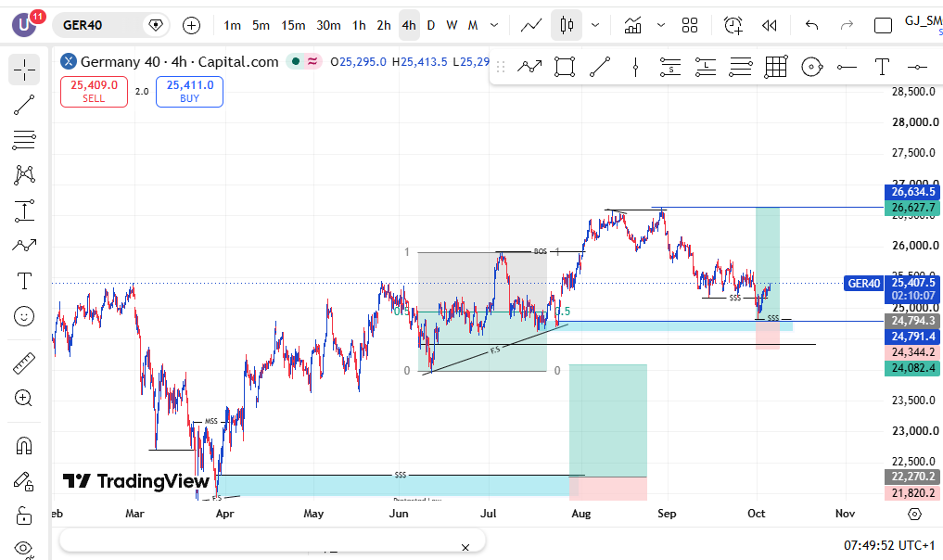Open the user profile avatar menu
This screenshot has width=943, height=560.
tap(24, 25)
